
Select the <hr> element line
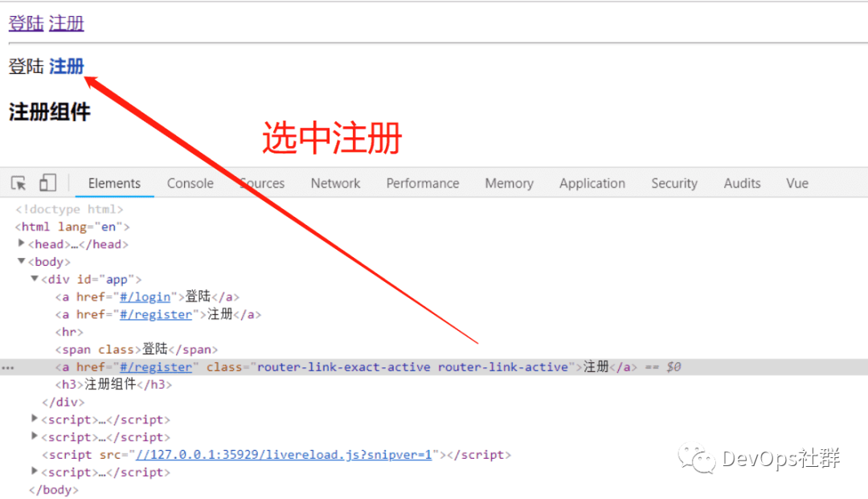69,332
